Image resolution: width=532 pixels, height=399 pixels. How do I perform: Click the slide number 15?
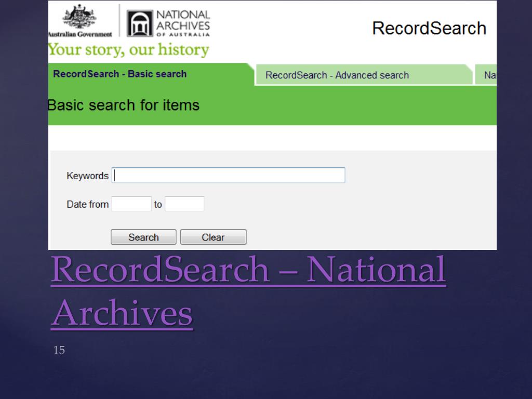click(59, 350)
